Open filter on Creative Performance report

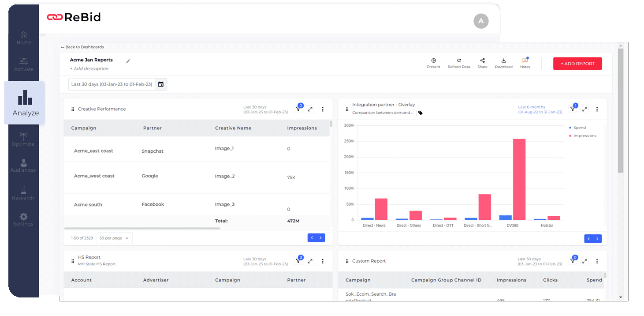point(298,109)
